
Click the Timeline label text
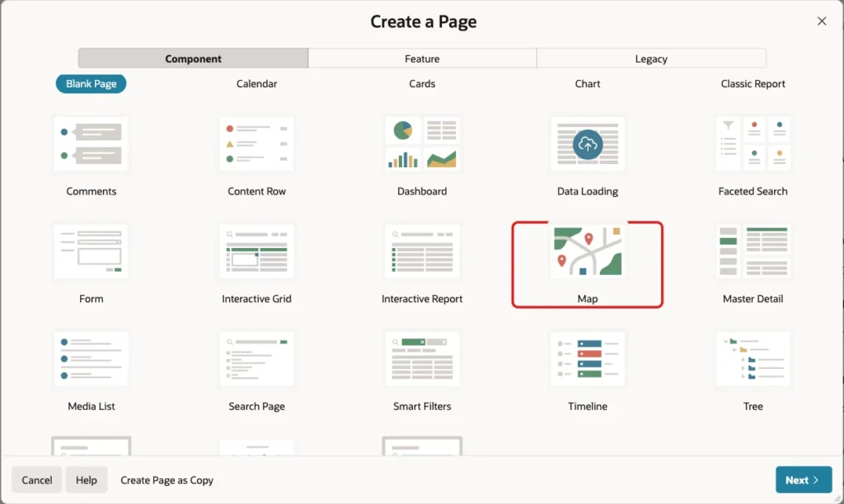(x=587, y=406)
